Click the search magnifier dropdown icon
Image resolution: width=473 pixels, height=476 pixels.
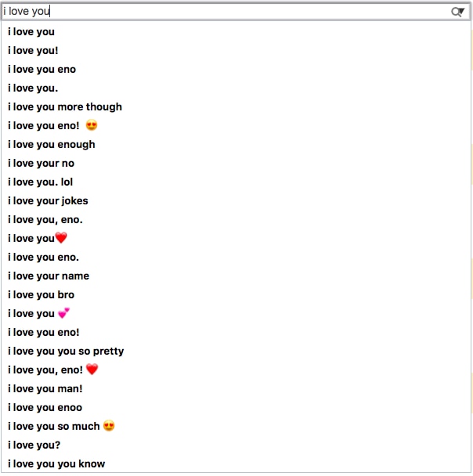[457, 12]
